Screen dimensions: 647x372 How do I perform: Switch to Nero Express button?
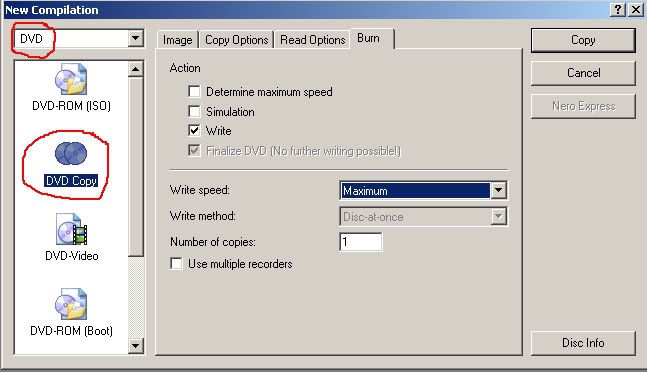point(583,106)
